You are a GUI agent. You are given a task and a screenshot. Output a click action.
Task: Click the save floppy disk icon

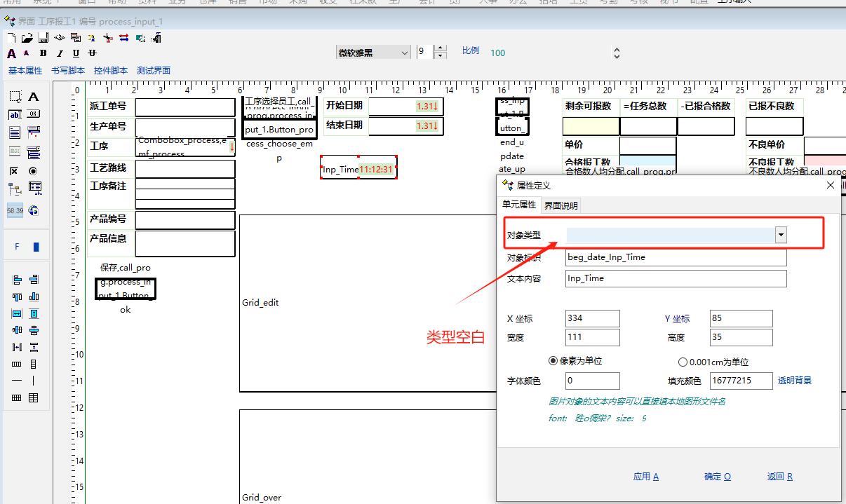[x=43, y=38]
